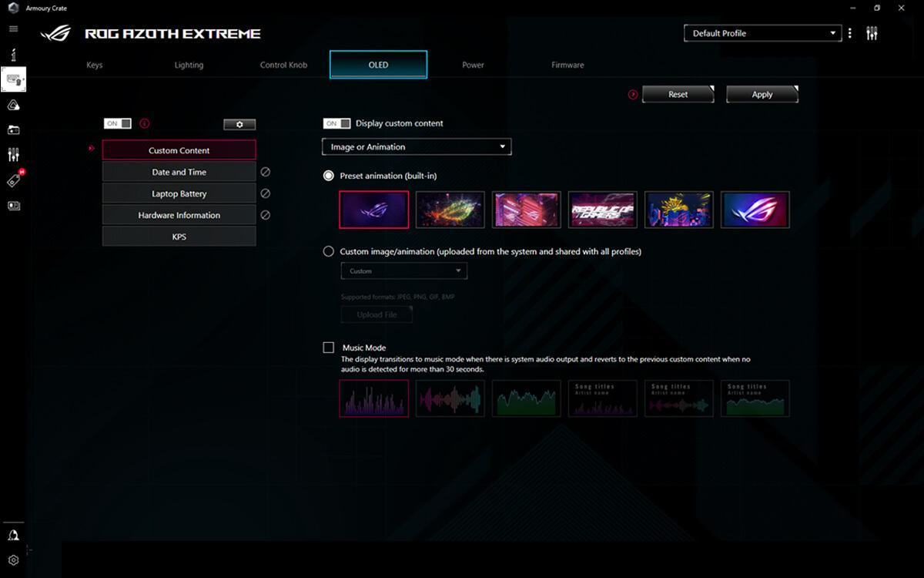Screen dimensions: 924x578
Task: Click the three-dot menu beside Default Profile
Action: 849,33
